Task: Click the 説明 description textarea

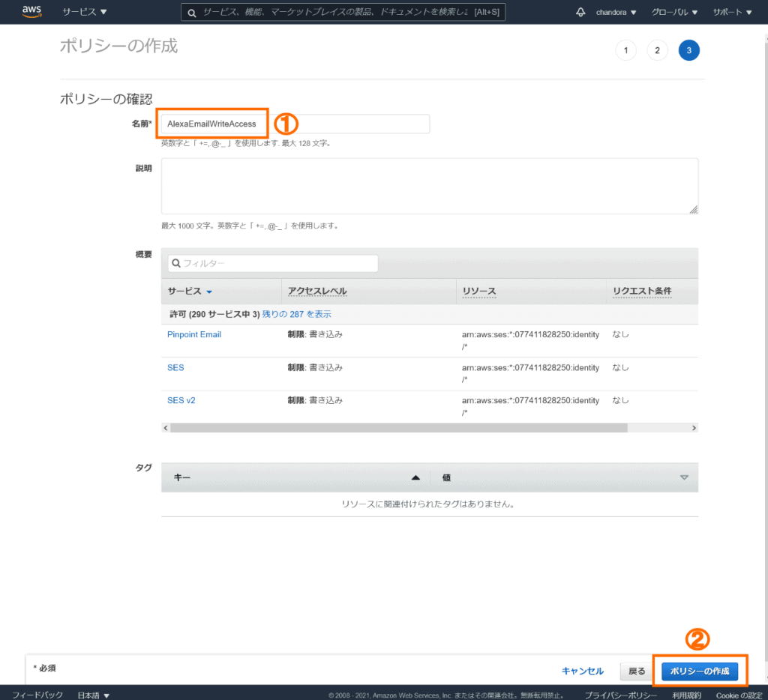Action: coord(430,186)
